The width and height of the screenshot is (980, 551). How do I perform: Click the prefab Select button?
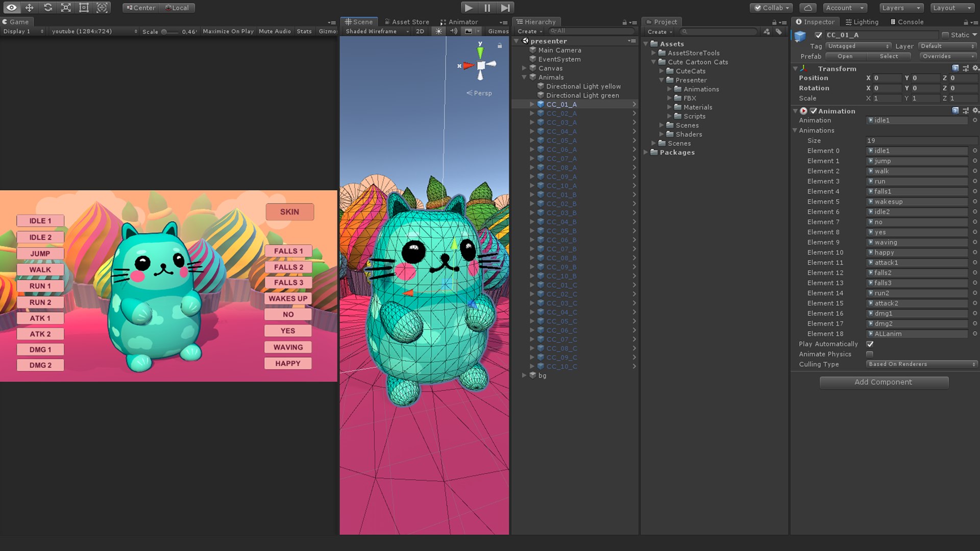[889, 56]
